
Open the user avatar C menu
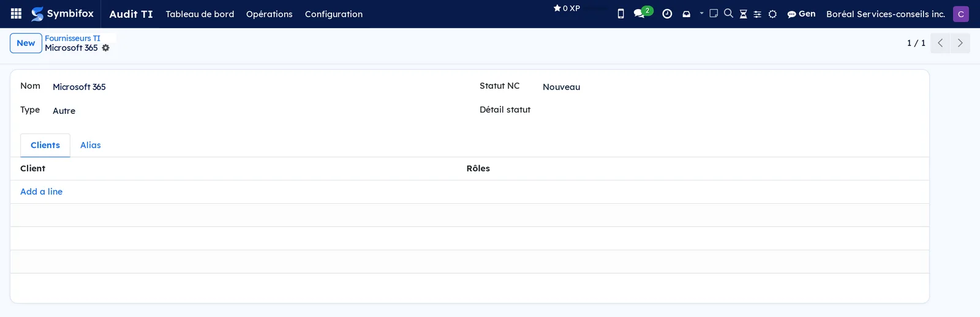(x=961, y=14)
